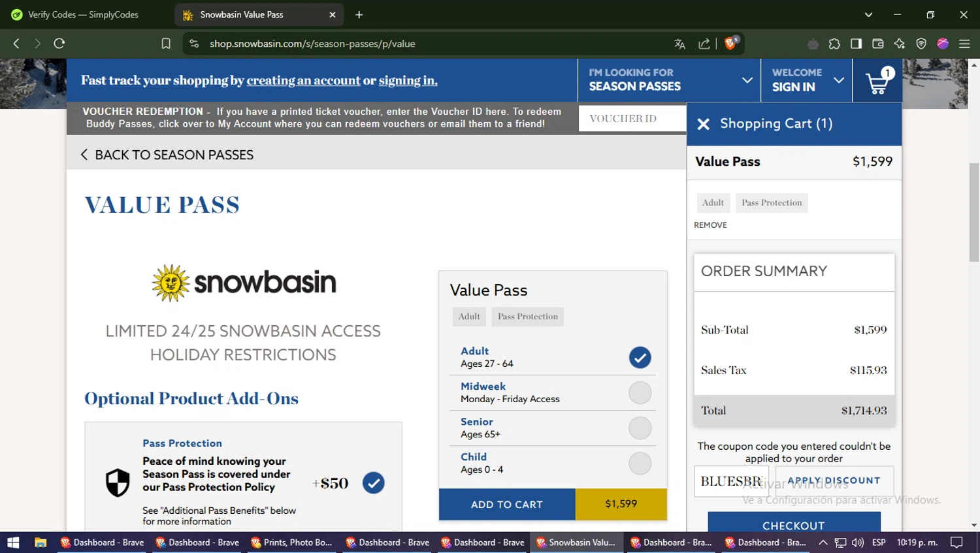Open the tab search dropdown arrow

tap(868, 14)
